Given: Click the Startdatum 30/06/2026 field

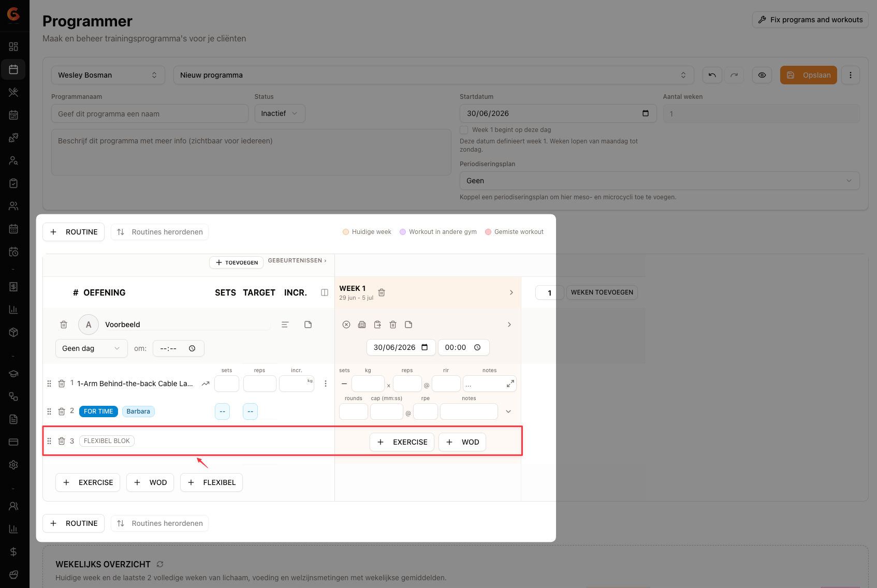Looking at the screenshot, I should click(558, 113).
